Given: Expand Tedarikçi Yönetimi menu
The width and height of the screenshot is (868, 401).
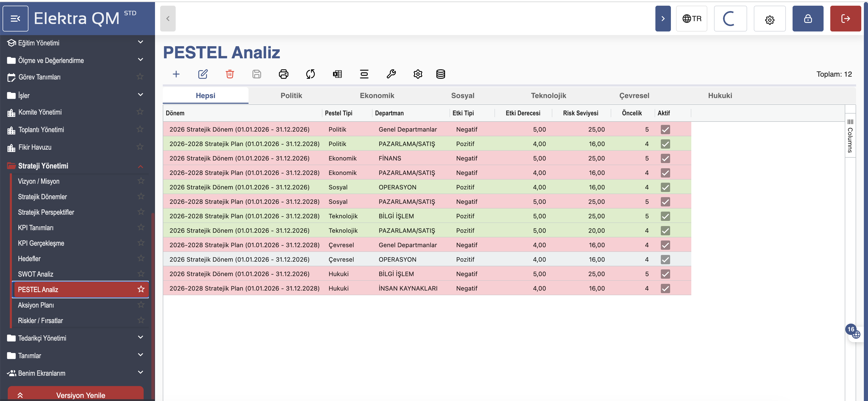Looking at the screenshot, I should point(141,337).
